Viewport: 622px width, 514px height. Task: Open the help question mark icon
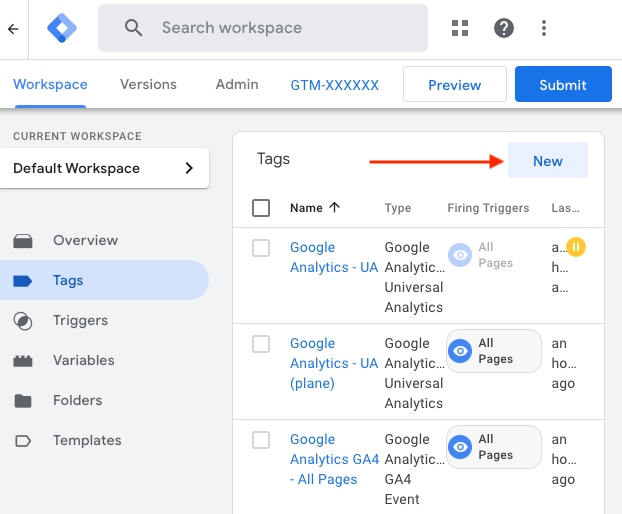[504, 28]
